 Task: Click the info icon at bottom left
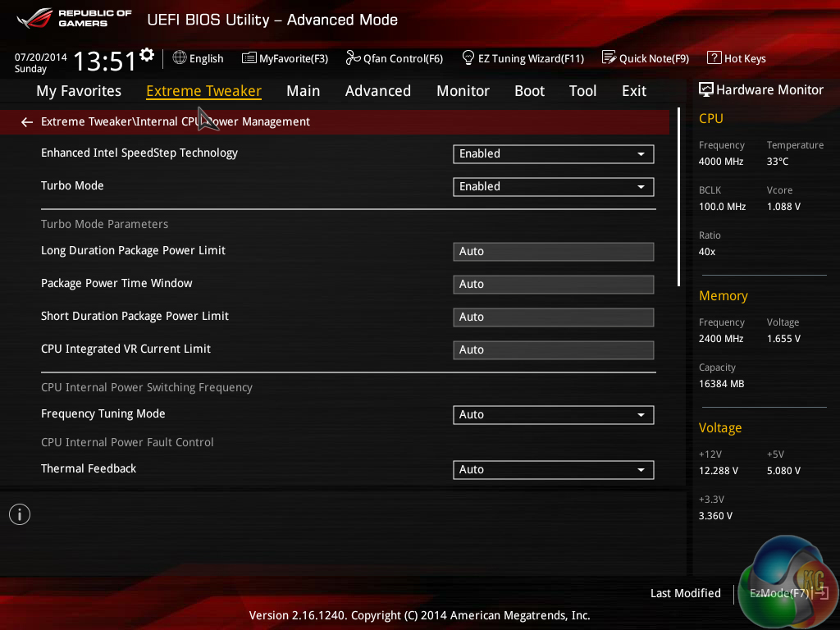pyautogui.click(x=20, y=514)
